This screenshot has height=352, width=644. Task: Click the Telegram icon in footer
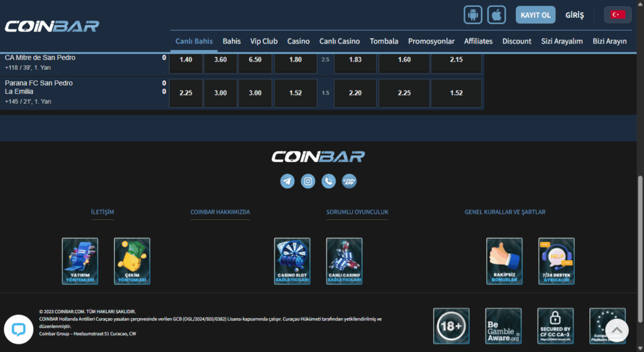287,181
